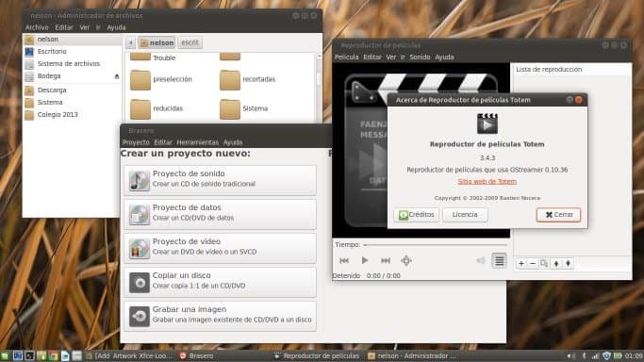Click the Tiempo seek slider

coord(436,245)
